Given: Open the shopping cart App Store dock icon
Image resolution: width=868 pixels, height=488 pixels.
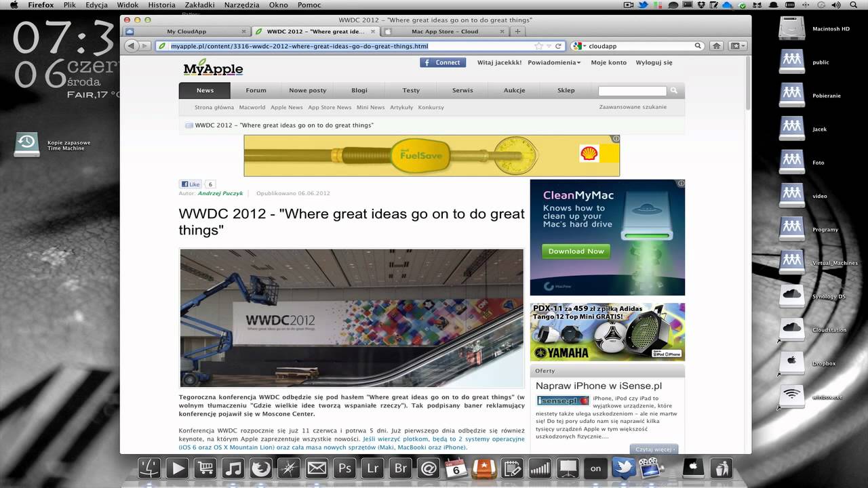Looking at the screenshot, I should (x=205, y=468).
